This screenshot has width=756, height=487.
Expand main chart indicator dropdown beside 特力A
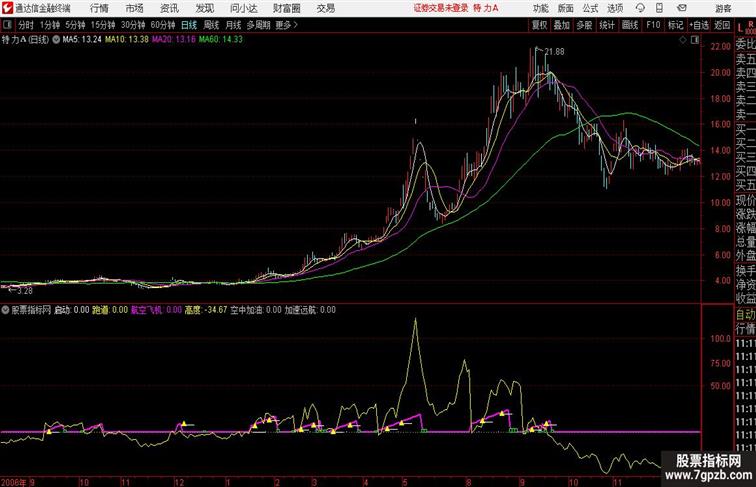(56, 40)
